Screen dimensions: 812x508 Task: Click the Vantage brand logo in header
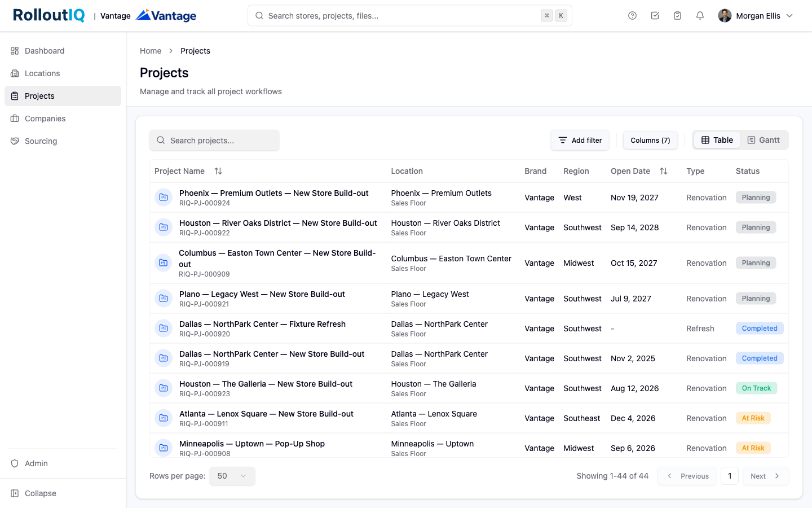click(166, 15)
